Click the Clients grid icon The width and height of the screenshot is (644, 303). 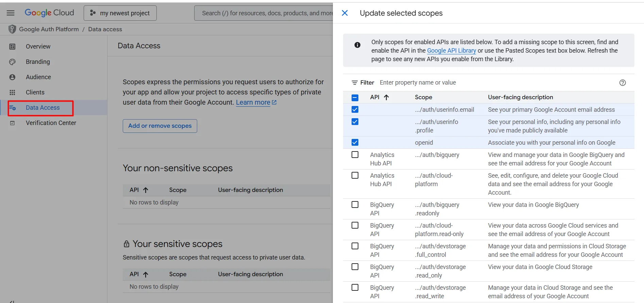(x=12, y=92)
